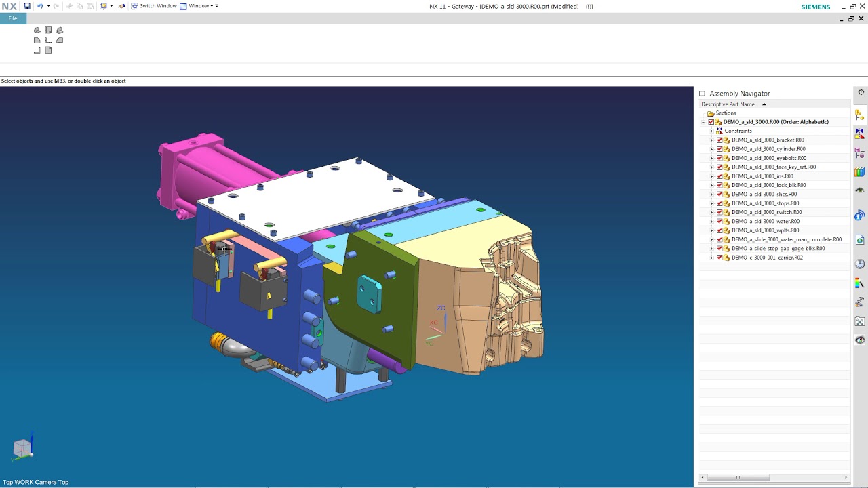
Task: Toggle the DEMO_a_sld_3000_eyebolts.R00 checkbox
Action: [719, 158]
